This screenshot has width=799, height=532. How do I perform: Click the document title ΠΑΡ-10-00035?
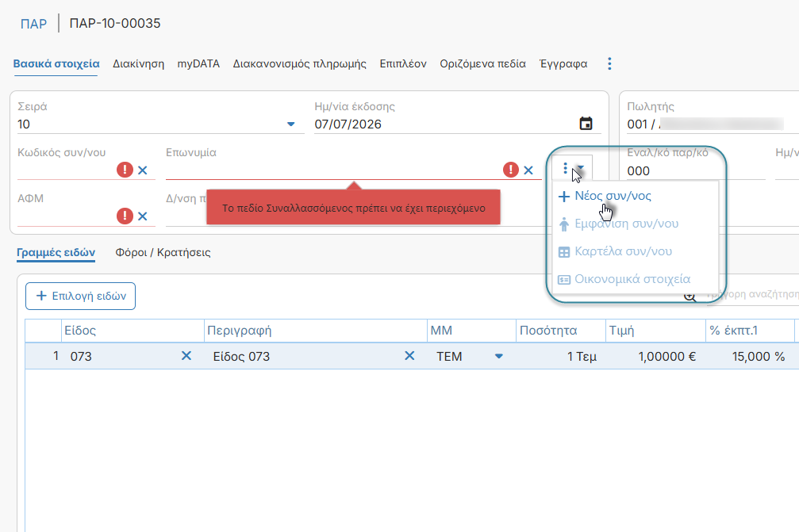point(115,24)
